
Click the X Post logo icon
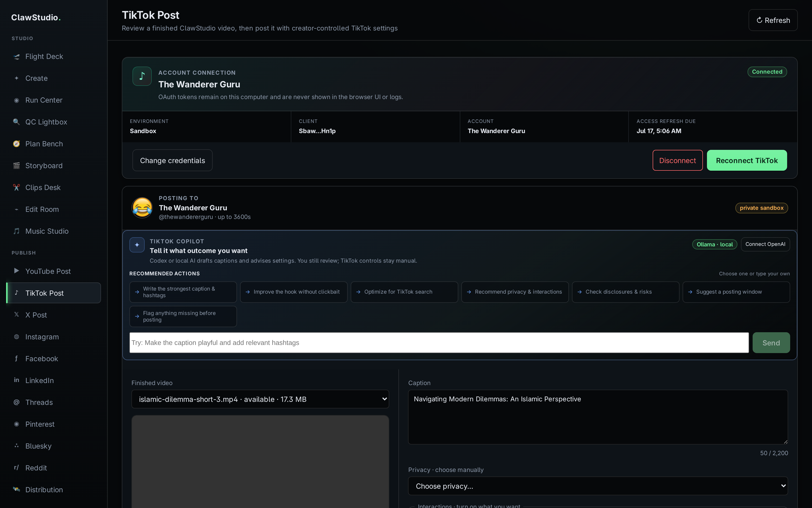(x=16, y=314)
